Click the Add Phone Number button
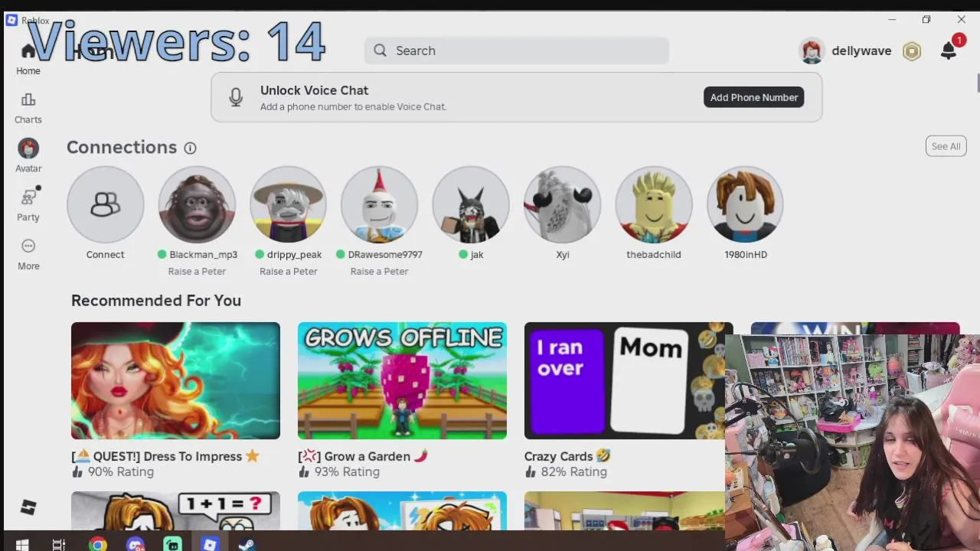Viewport: 980px width, 551px height. click(753, 97)
